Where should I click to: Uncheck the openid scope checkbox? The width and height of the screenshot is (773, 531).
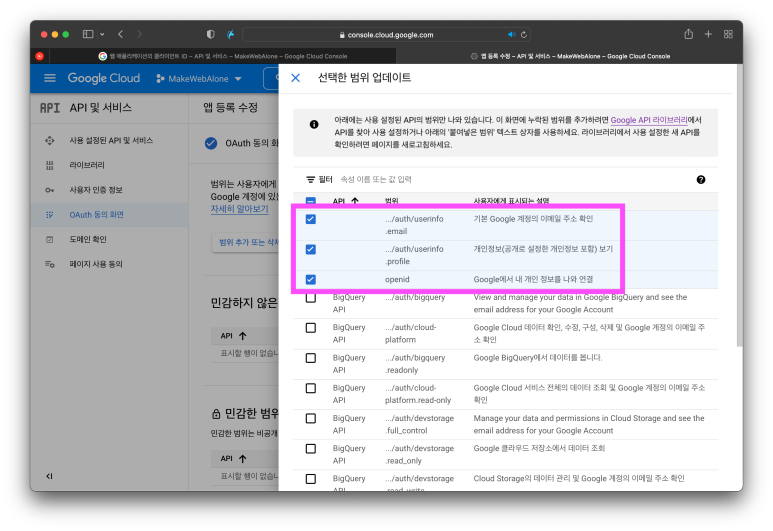311,280
